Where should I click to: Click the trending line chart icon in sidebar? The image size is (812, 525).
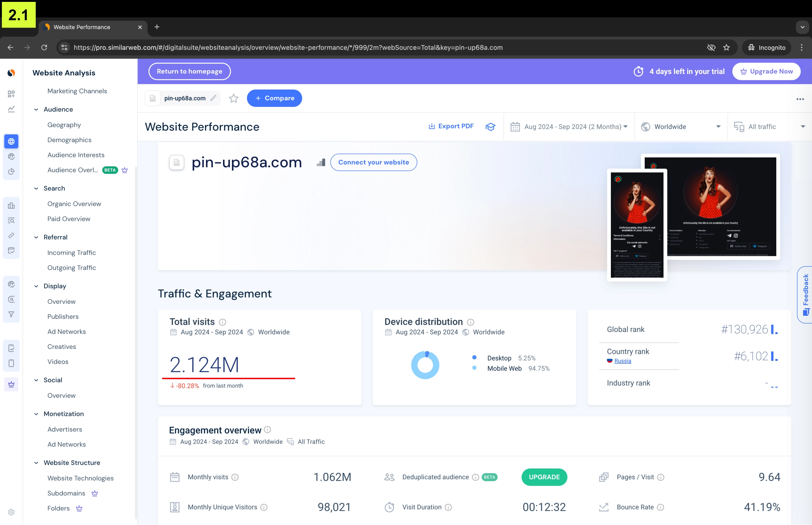click(11, 109)
